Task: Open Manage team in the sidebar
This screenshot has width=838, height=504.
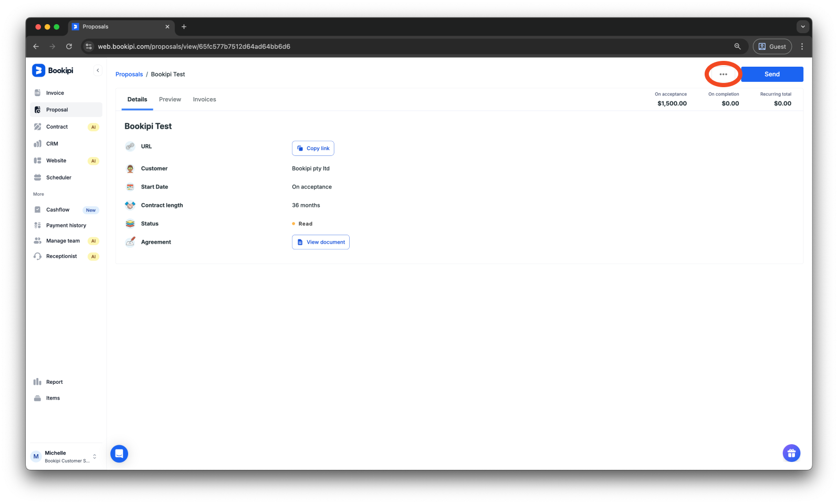Action: coord(66,241)
